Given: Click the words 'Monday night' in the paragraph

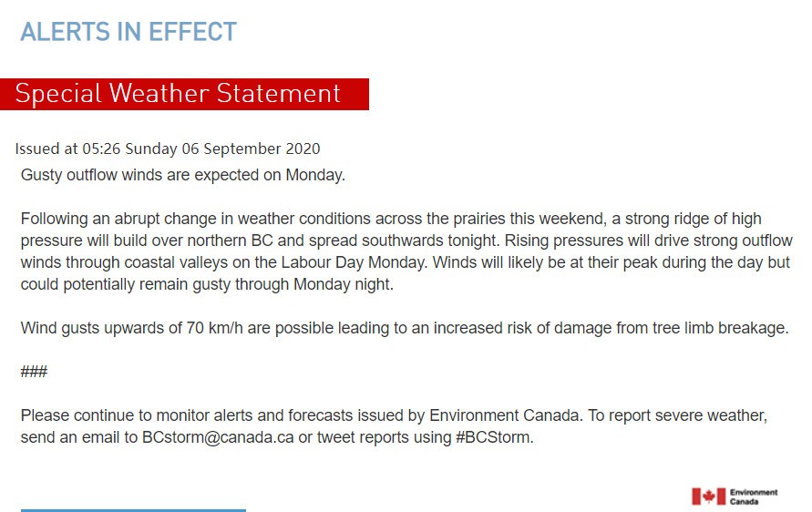Looking at the screenshot, I should click(343, 284).
